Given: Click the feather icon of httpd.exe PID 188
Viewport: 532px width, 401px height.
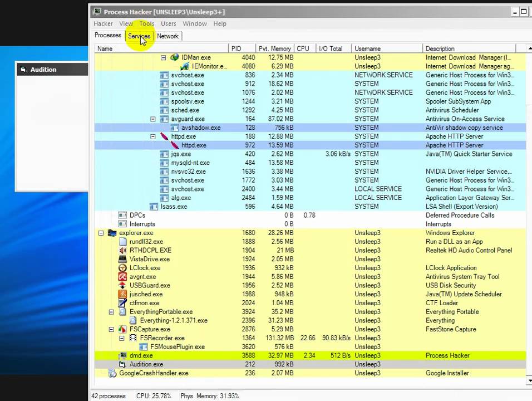Looking at the screenshot, I should 164,136.
